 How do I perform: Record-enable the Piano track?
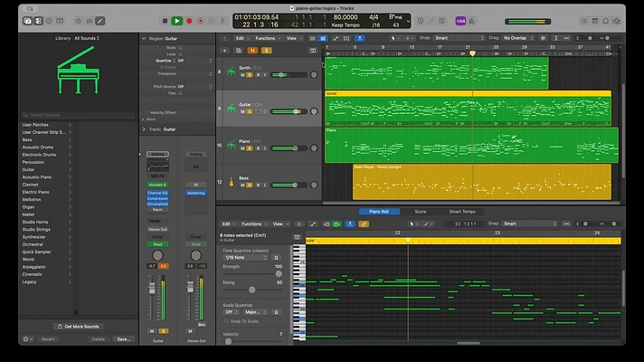(x=258, y=148)
